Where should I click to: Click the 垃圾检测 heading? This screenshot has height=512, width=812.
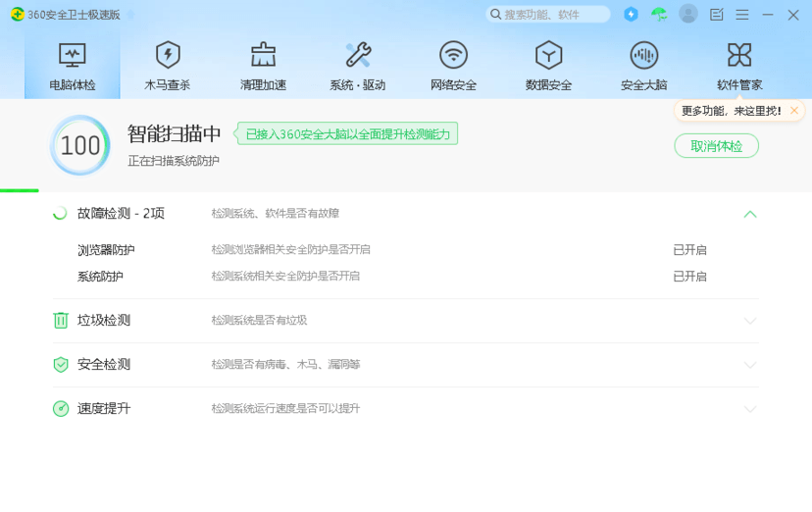pos(104,321)
